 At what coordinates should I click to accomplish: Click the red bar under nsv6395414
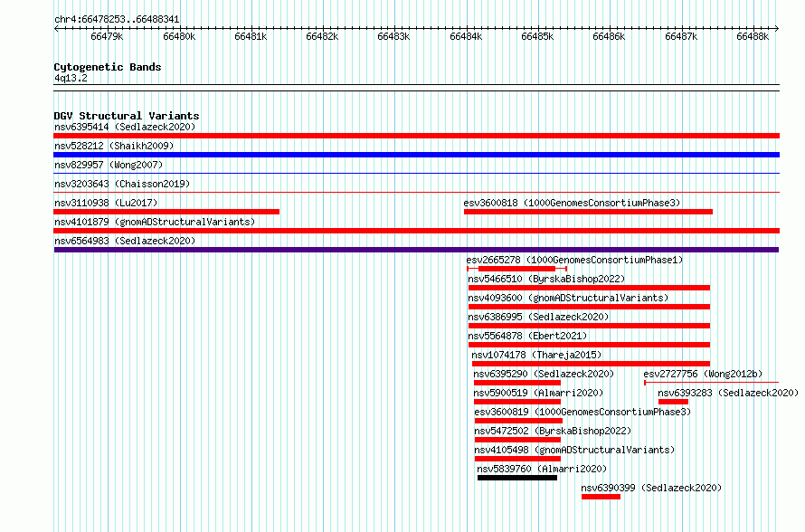pyautogui.click(x=416, y=136)
